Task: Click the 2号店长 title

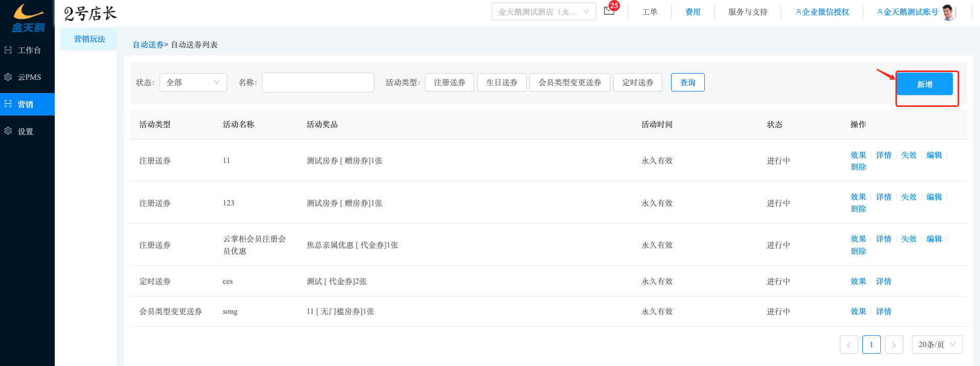Action: 90,13
